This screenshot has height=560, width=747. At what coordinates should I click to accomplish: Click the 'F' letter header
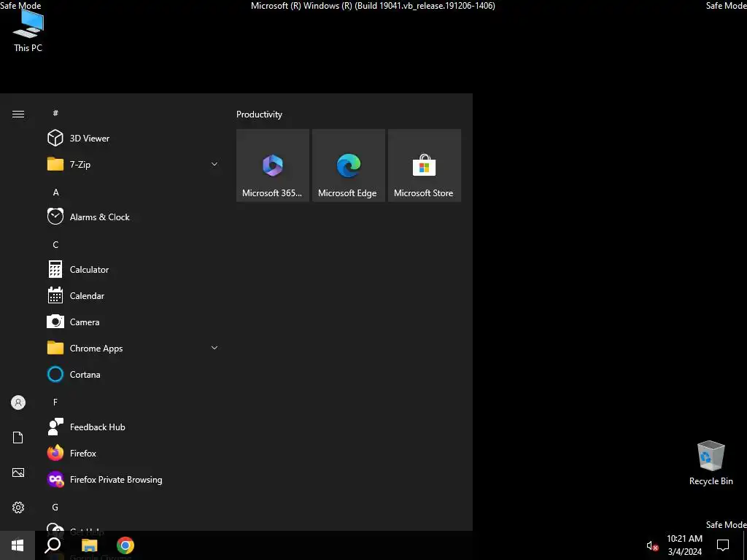55,402
